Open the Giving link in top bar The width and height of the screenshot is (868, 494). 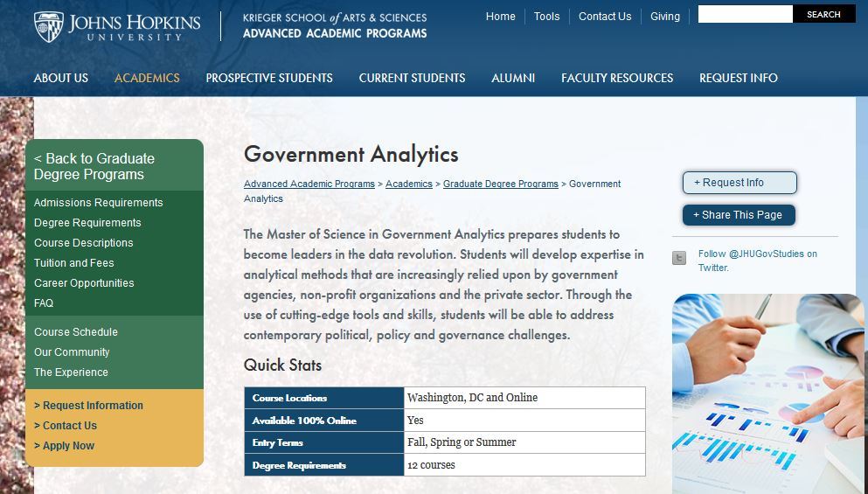coord(665,17)
